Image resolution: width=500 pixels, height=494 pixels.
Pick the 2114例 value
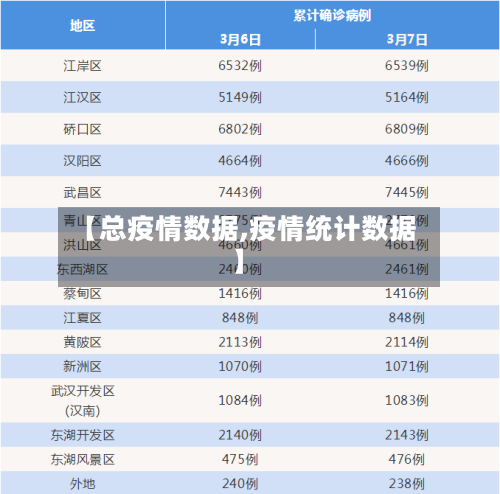407,342
